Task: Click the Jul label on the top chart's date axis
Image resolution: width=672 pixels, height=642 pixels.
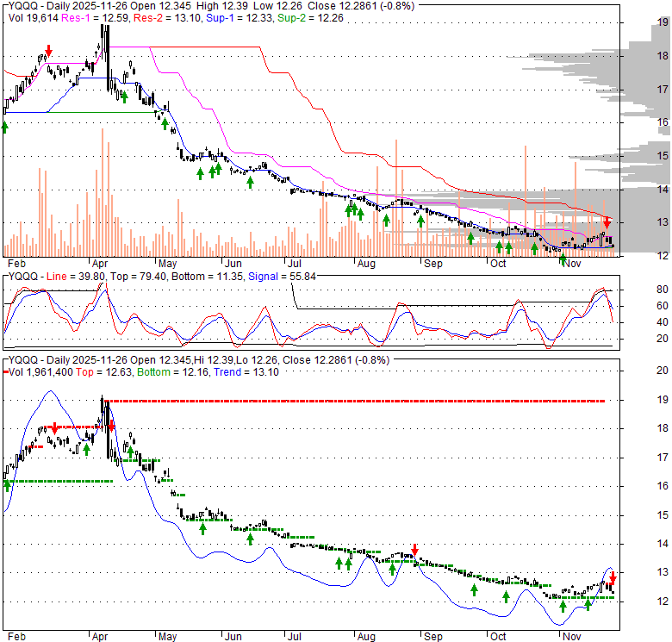Action: 295,265
